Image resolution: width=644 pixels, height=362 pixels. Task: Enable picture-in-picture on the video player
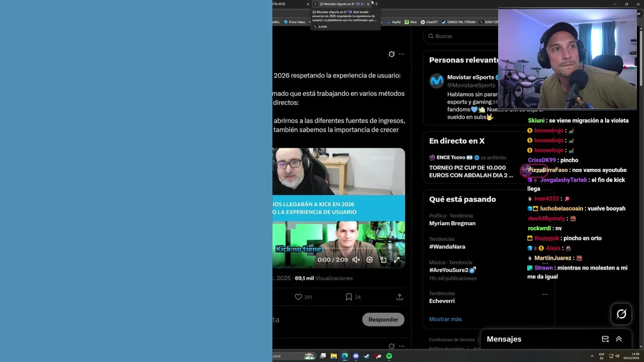point(383,260)
